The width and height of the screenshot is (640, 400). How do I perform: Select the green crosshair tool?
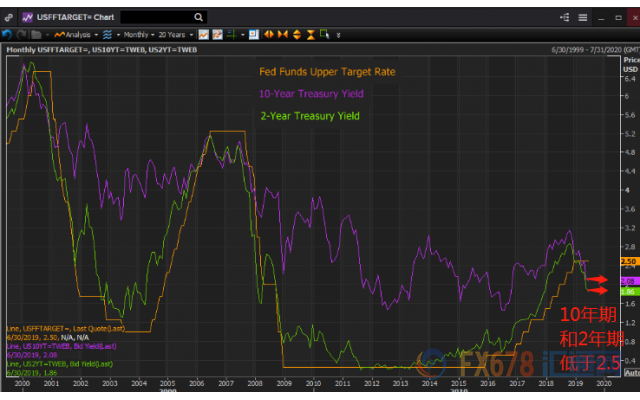click(x=232, y=35)
